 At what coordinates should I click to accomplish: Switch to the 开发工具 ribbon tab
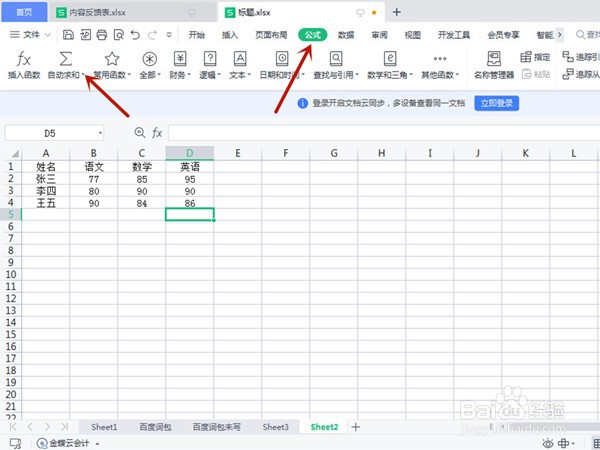(454, 35)
